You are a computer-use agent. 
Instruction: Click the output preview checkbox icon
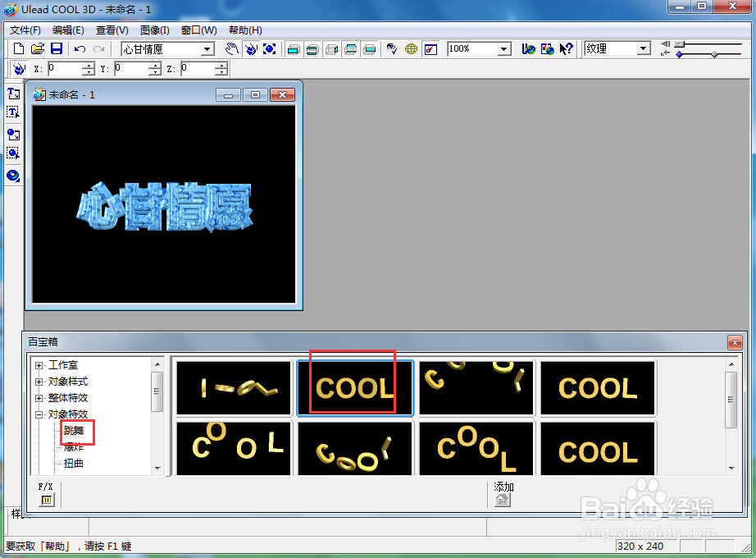point(430,48)
